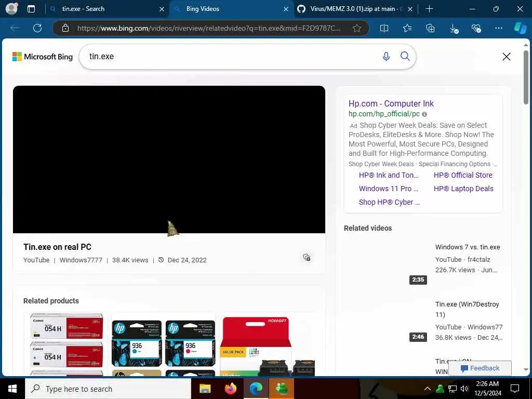The width and height of the screenshot is (532, 399).
Task: Open the HP® Laptop Deals link
Action: pos(463,189)
